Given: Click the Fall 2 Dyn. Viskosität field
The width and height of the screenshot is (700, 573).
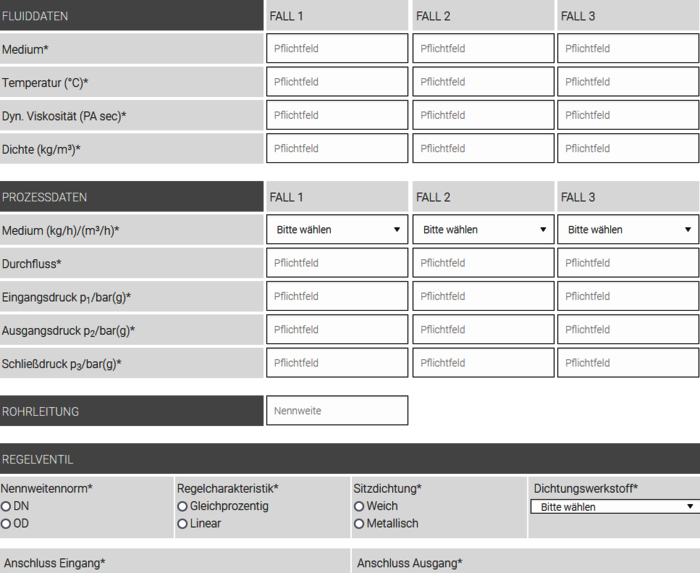Looking at the screenshot, I should (x=483, y=115).
